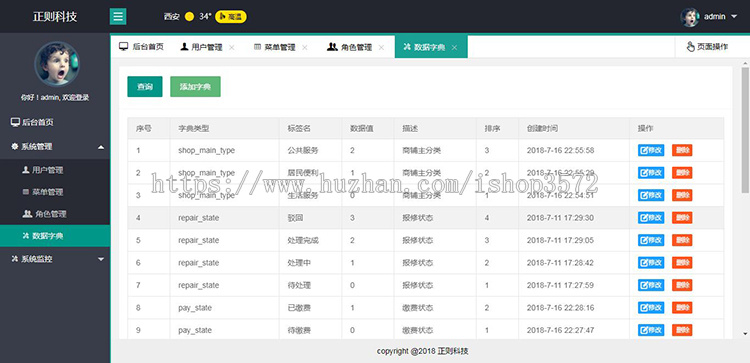Click the 查询 button
Screen dimensions: 750x363
point(145,87)
